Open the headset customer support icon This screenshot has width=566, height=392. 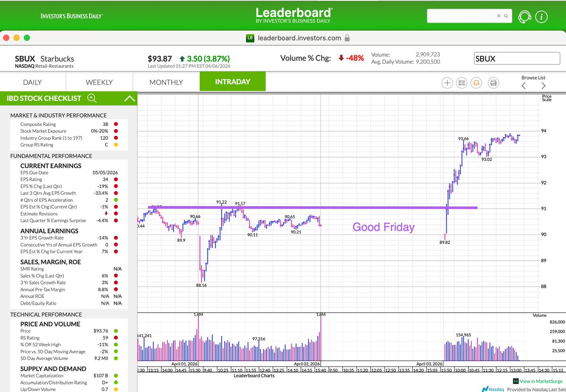tap(524, 17)
